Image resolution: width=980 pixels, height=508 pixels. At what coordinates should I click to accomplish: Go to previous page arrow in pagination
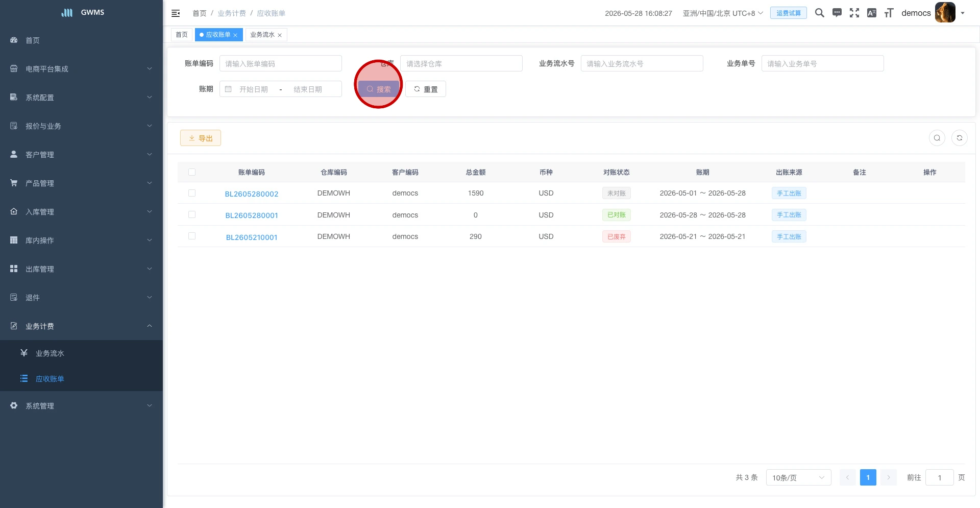coord(848,478)
